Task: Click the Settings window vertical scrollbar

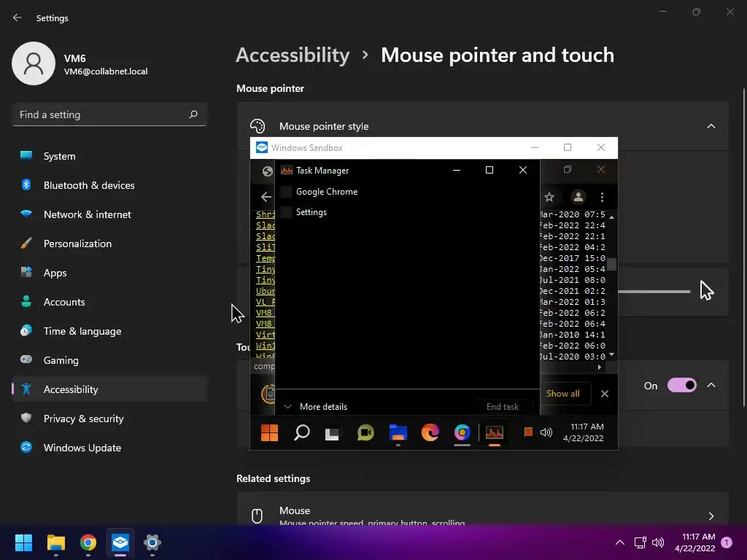Action: (743, 248)
